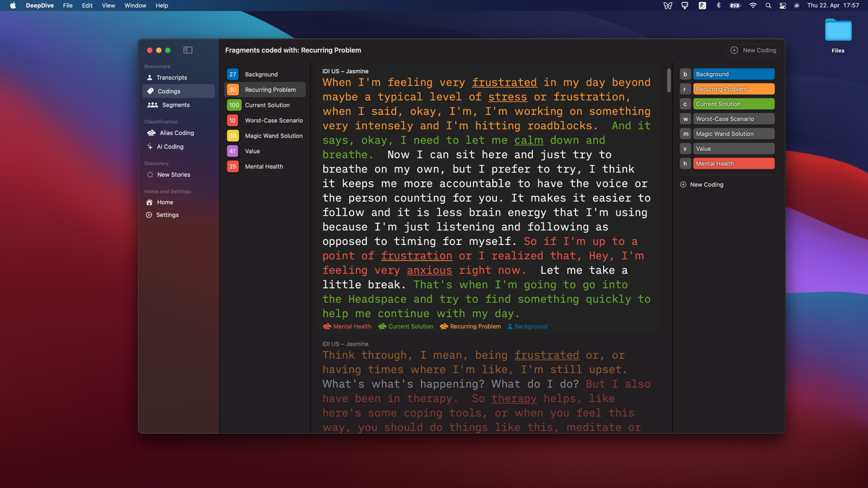
Task: Open Magic Wand Solution list entry
Action: click(265, 136)
